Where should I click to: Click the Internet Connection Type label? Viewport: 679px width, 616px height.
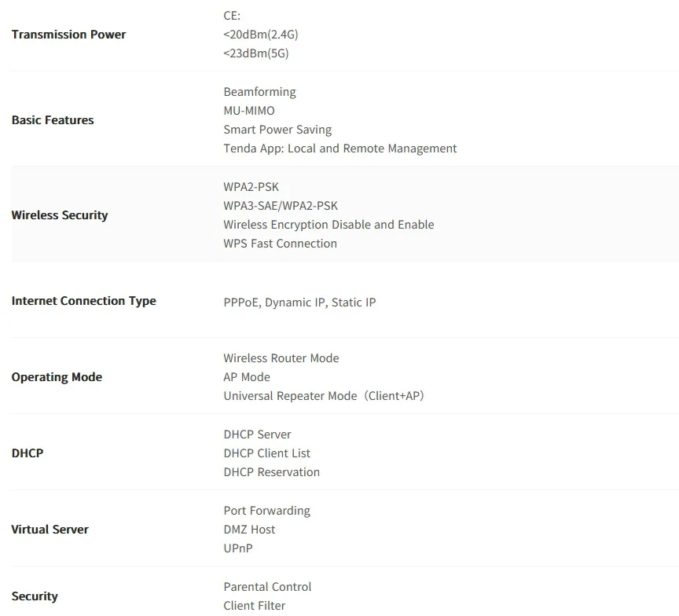click(83, 301)
